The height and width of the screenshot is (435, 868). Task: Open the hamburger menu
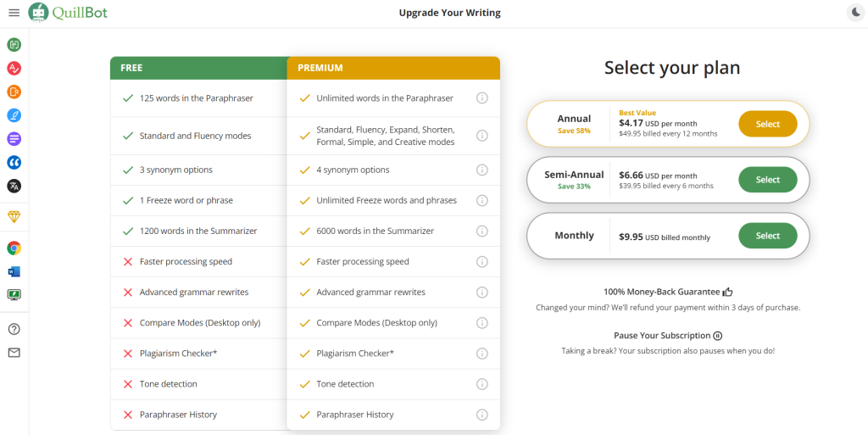click(x=14, y=12)
